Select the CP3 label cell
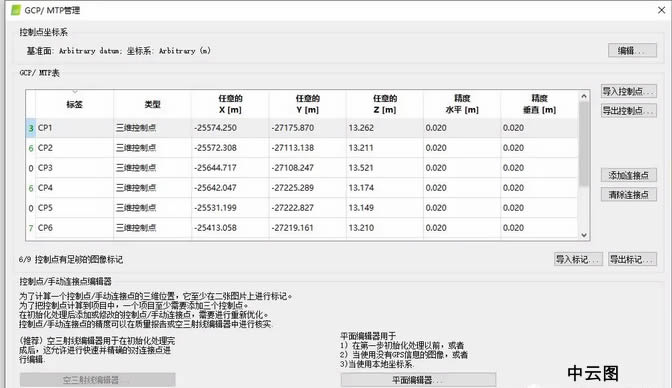This screenshot has height=388, width=672. 74,168
